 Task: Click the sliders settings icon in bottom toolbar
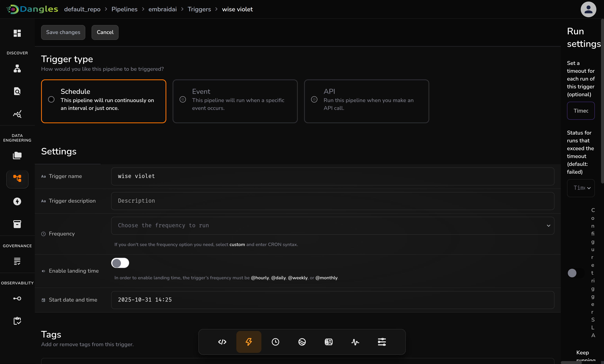pos(382,342)
